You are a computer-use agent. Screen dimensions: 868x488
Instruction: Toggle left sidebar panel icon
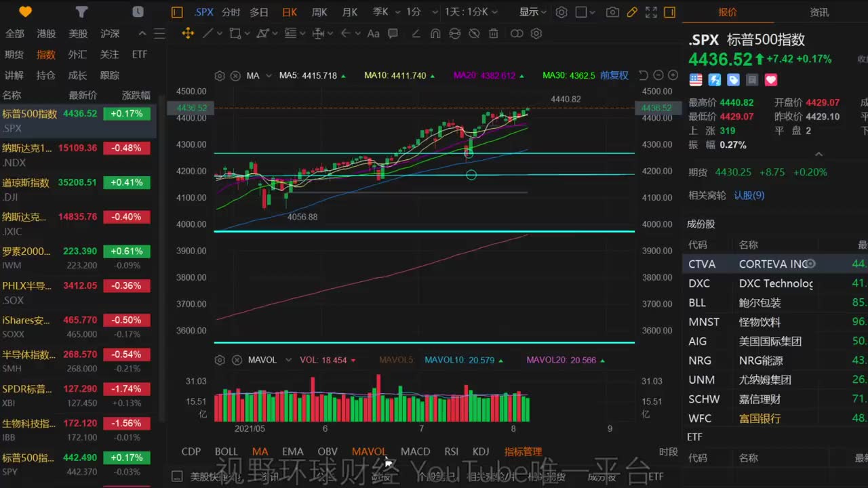point(177,12)
